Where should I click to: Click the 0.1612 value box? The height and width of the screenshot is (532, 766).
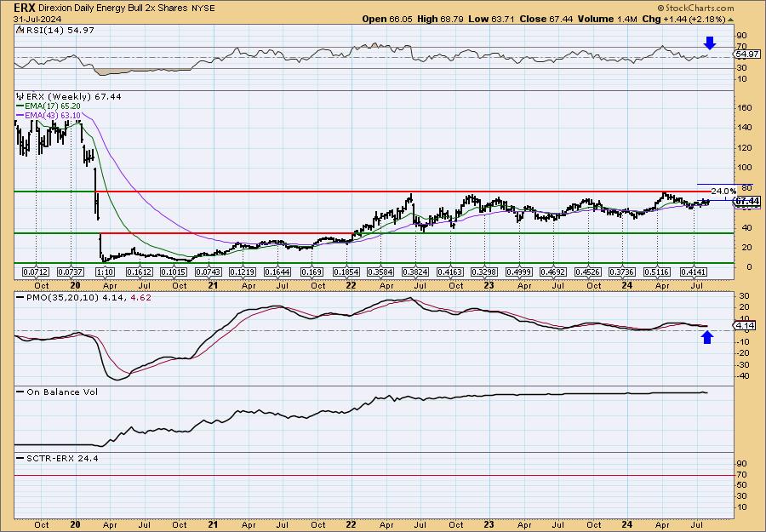140,272
